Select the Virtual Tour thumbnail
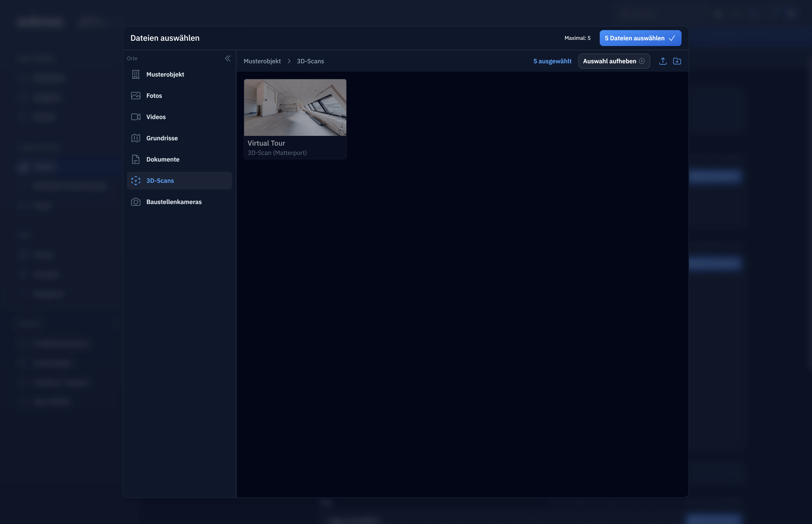Image resolution: width=812 pixels, height=524 pixels. click(295, 108)
